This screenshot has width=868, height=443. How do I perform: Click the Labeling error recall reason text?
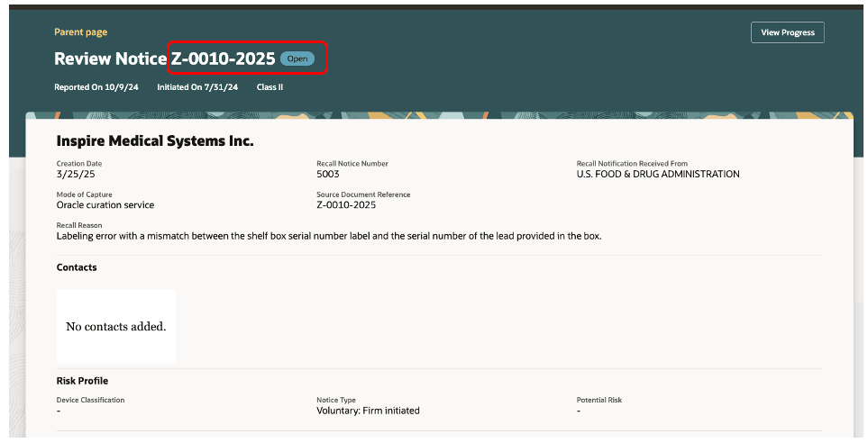pyautogui.click(x=329, y=236)
